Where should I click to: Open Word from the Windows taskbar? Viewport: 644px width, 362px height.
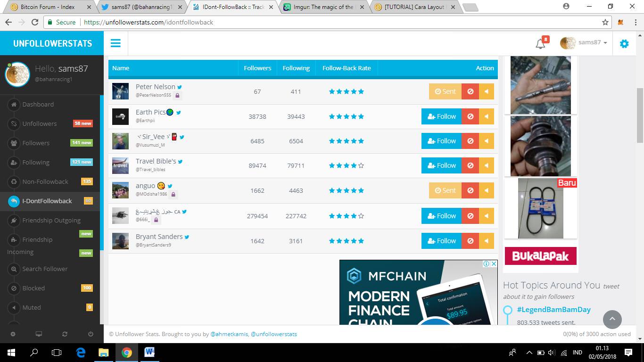point(149,352)
